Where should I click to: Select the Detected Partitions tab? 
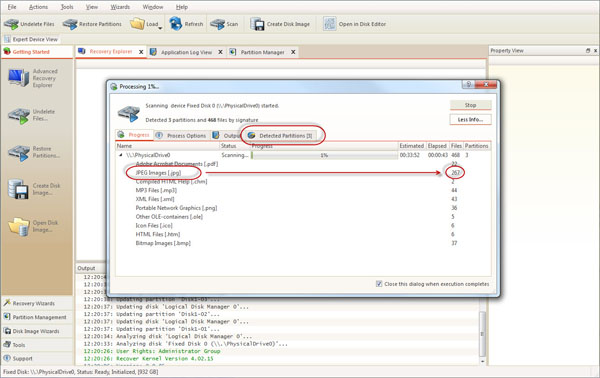click(282, 135)
